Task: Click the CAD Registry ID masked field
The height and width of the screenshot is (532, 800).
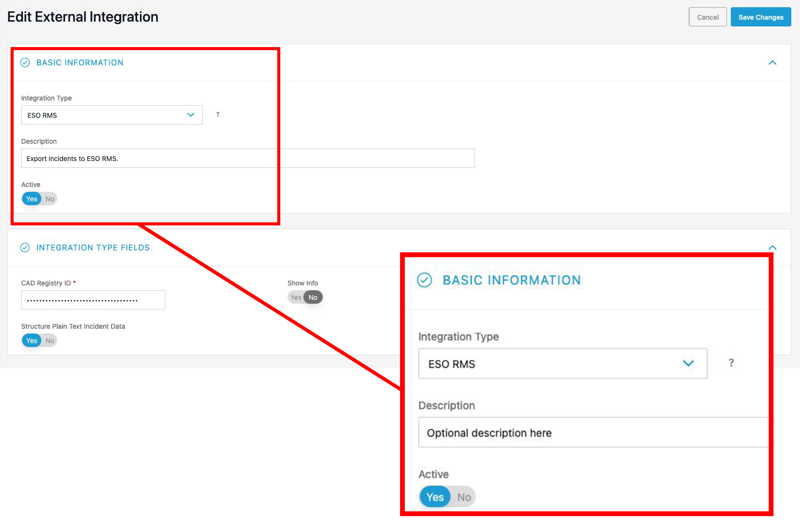Action: (x=93, y=300)
